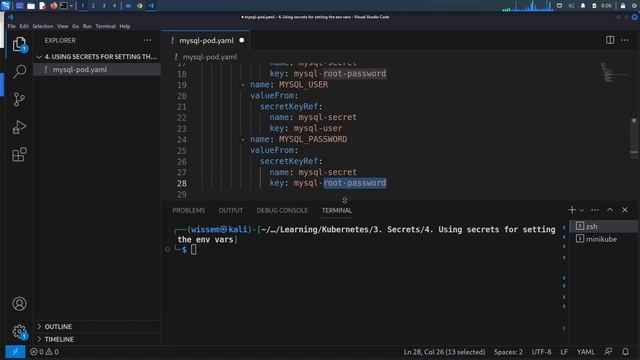Show errors and warnings count in status bar
The width and height of the screenshot is (640, 360).
[x=44, y=351]
